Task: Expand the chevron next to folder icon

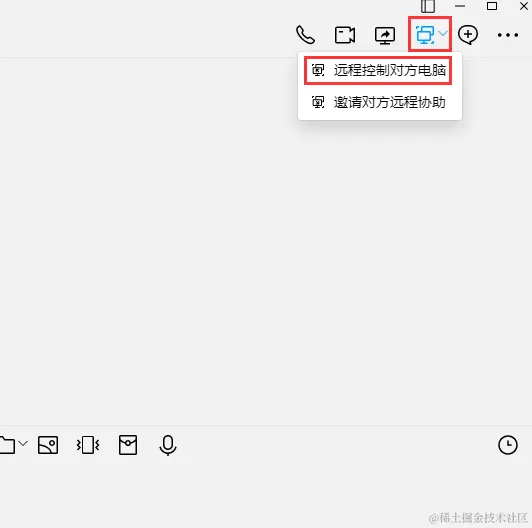Action: 23,443
